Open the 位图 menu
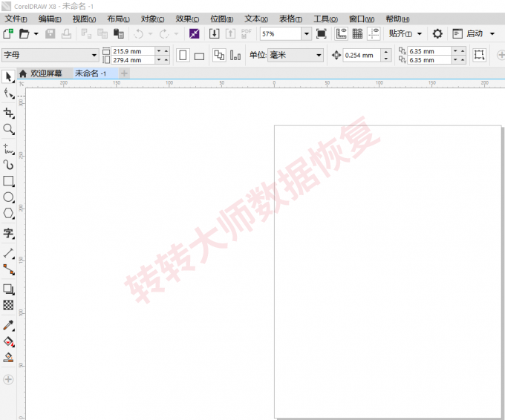Viewport: 505px width, 420px height. click(x=221, y=19)
